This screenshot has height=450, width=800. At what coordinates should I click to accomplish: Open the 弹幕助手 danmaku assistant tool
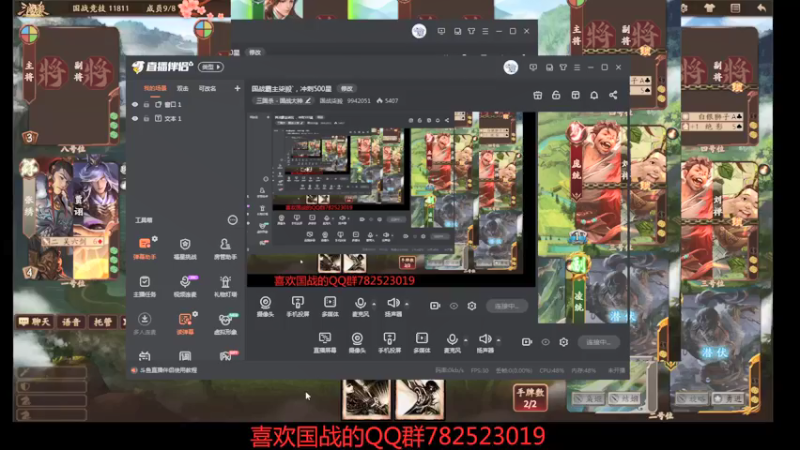(144, 248)
